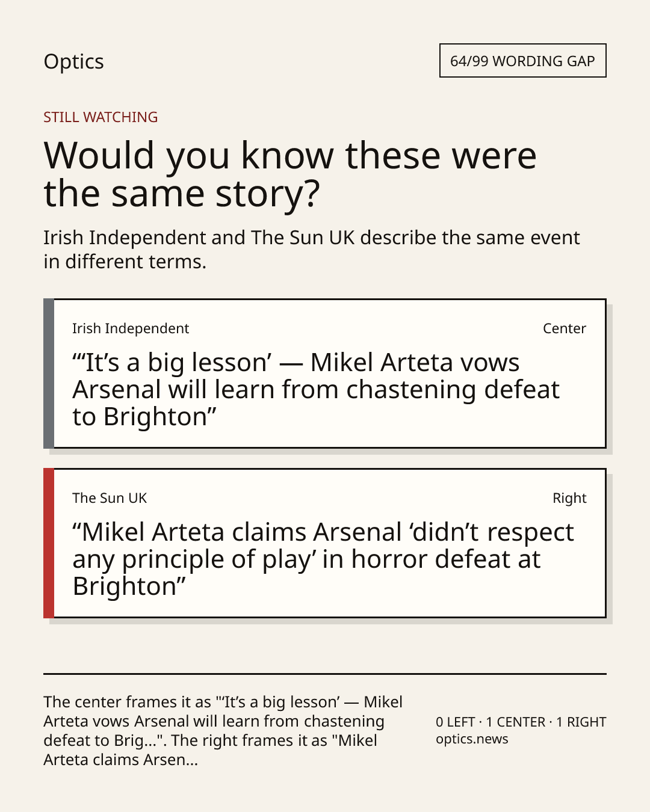Viewport: 650px width, 812px height.
Task: Click the gray center bias color bar
Action: tap(49, 374)
